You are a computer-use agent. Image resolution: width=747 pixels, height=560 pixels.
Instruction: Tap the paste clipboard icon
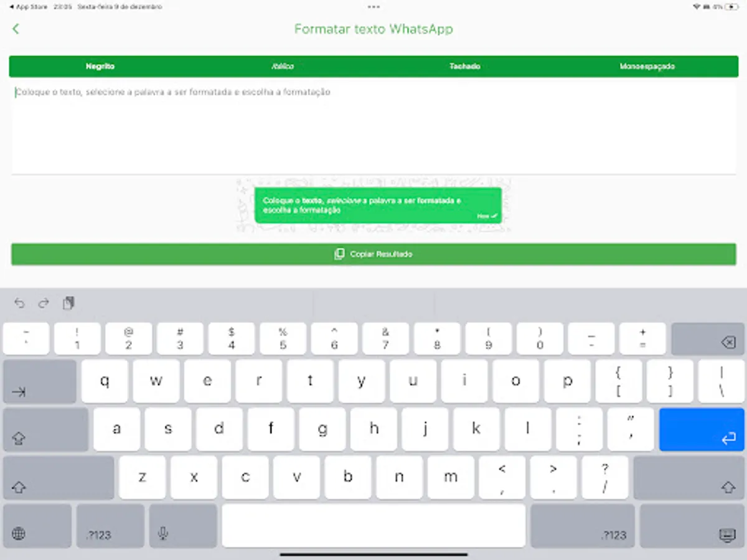pos(68,303)
